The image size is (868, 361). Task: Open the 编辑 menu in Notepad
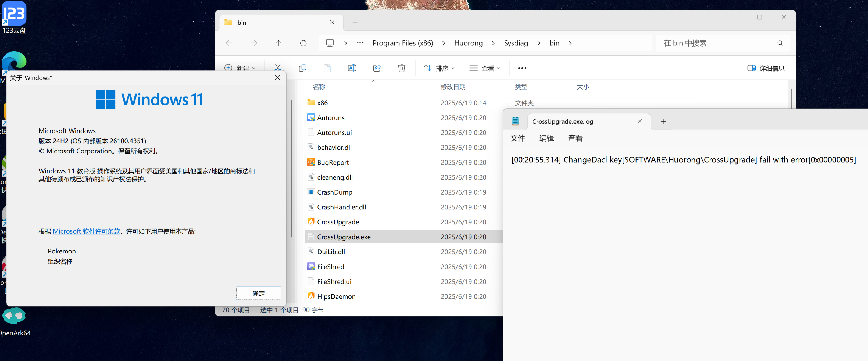click(546, 138)
